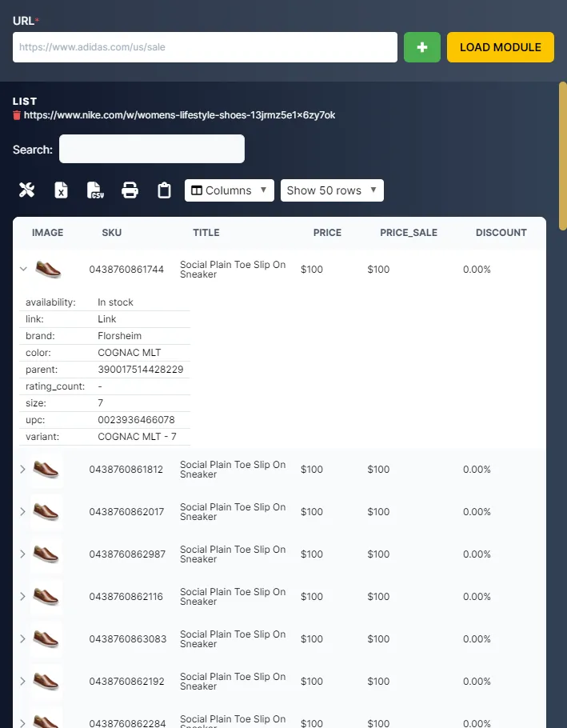567x728 pixels.
Task: Click the upc value 0023936466078
Action: (137, 420)
